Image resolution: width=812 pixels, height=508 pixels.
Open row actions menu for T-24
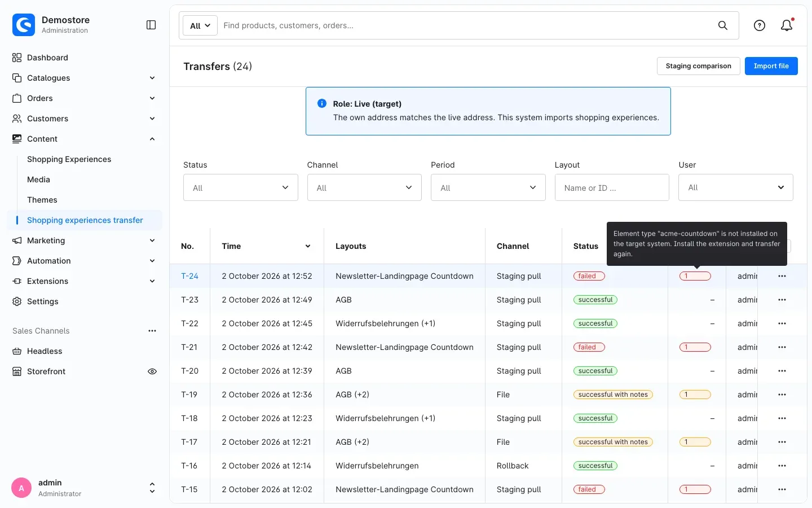(x=782, y=276)
